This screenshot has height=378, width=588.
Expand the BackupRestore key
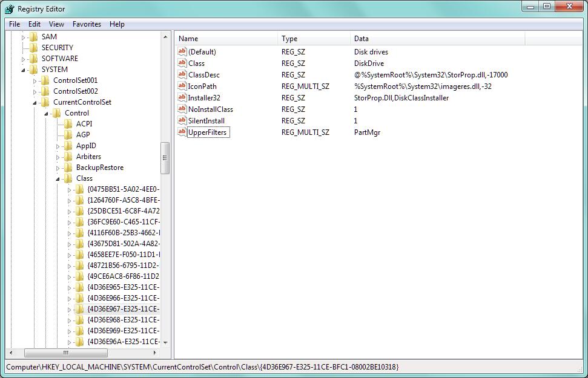58,168
